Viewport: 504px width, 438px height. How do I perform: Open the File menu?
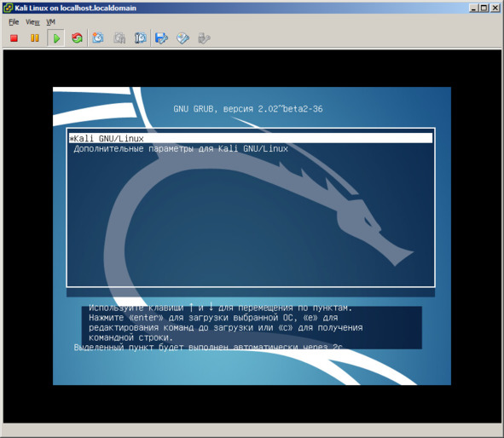pyautogui.click(x=14, y=22)
